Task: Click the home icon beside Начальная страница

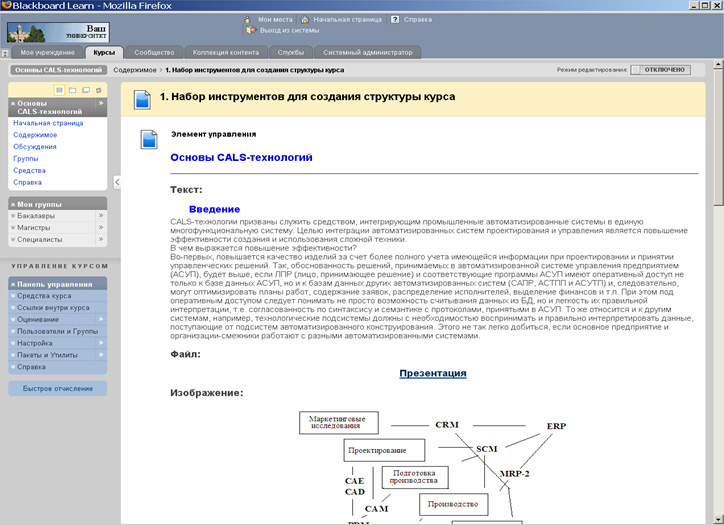Action: point(305,19)
